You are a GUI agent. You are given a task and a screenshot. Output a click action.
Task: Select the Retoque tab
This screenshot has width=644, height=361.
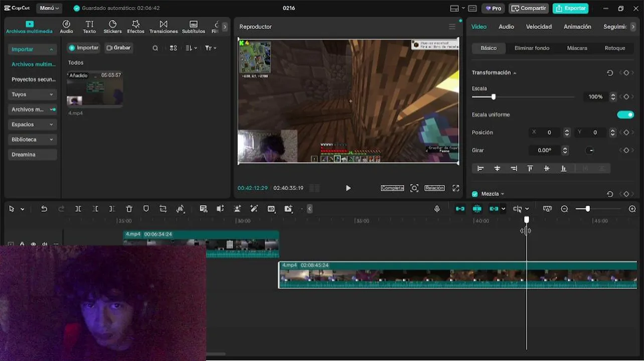tap(615, 48)
